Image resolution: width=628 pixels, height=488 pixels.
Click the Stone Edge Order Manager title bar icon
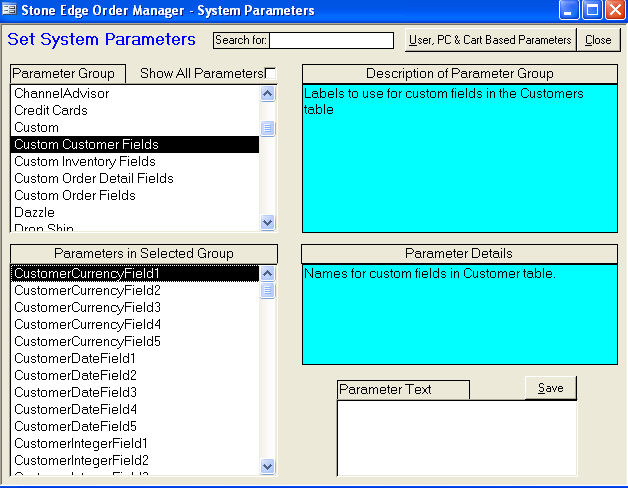click(9, 10)
